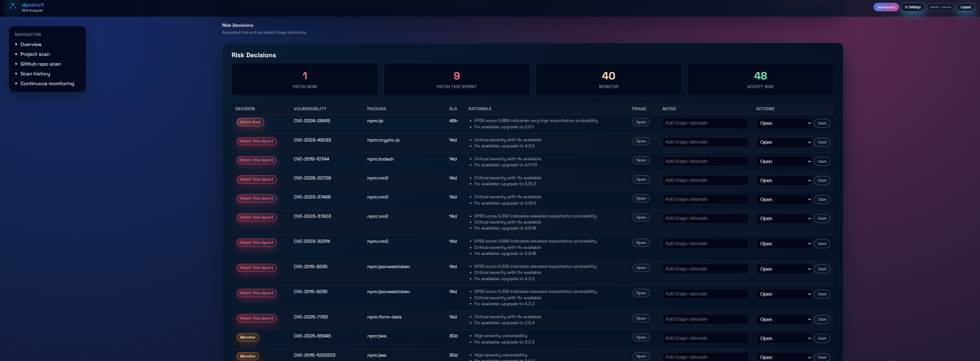Open Overview in navigation
980x361 pixels.
(31, 45)
